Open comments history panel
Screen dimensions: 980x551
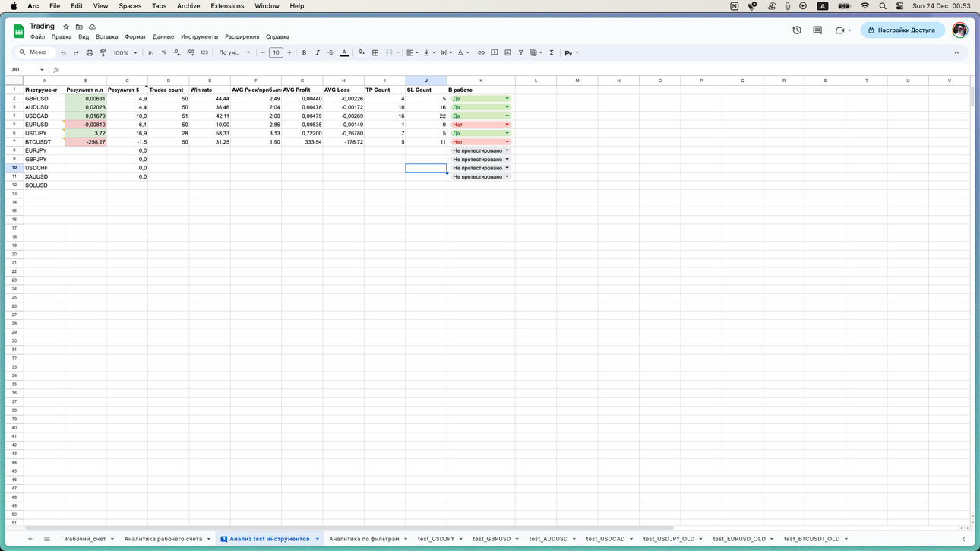click(x=817, y=30)
